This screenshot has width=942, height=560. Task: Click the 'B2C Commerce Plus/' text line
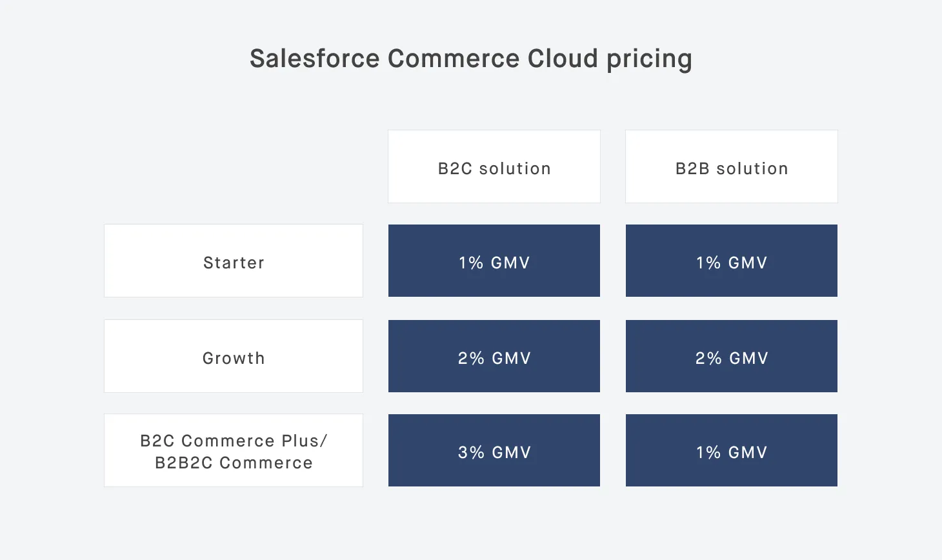point(234,441)
